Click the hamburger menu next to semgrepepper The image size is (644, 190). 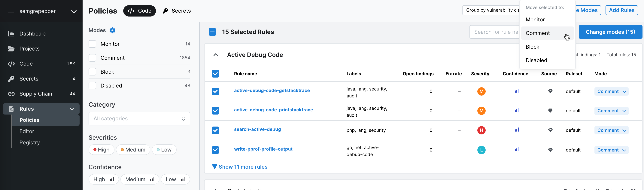point(11,11)
